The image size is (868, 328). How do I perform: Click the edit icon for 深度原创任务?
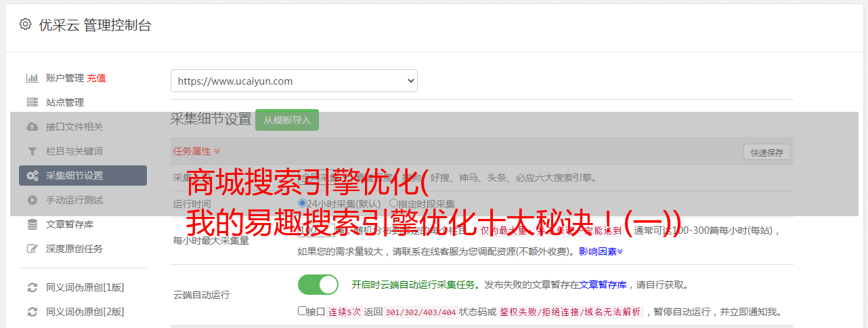[x=32, y=249]
